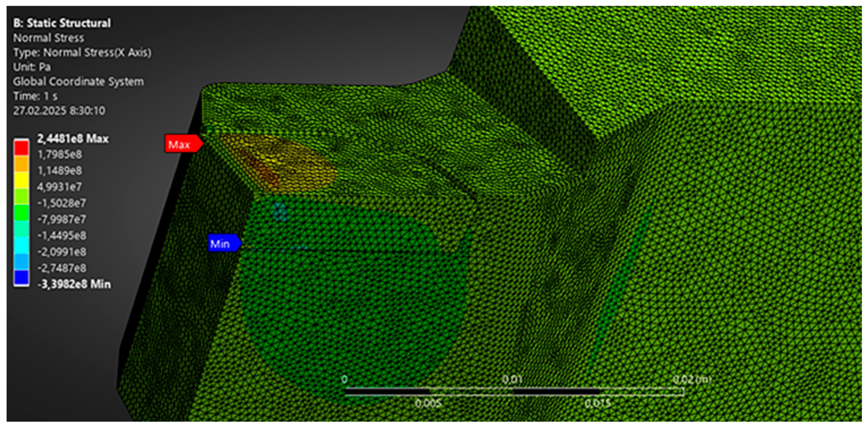Click the 2,4481e8 Max legend value
The width and height of the screenshot is (868, 430).
(x=73, y=139)
